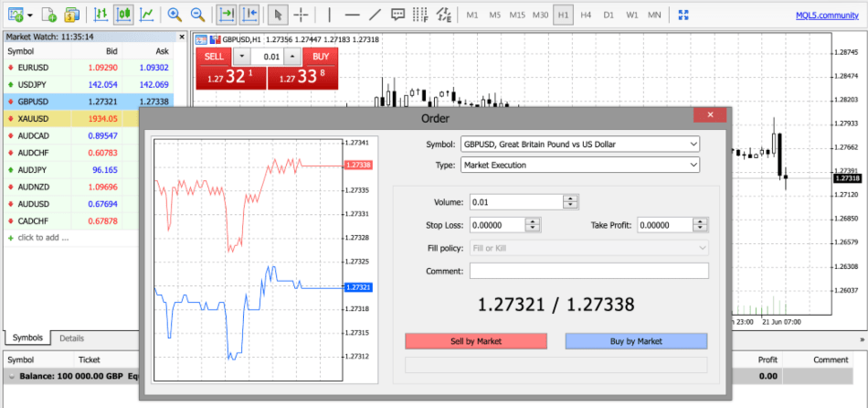Select the trendline drawing tool
868x408 pixels.
point(375,15)
